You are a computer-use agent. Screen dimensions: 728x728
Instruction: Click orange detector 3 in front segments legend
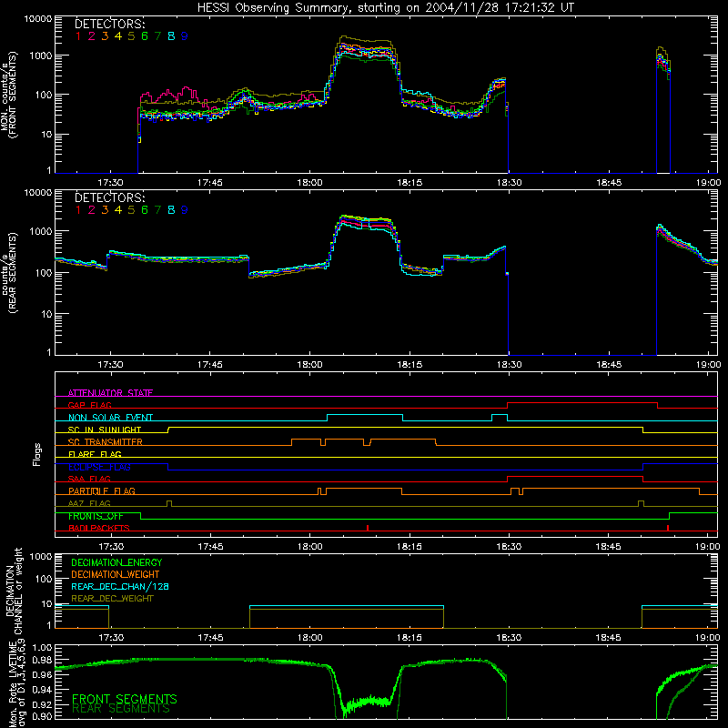105,36
